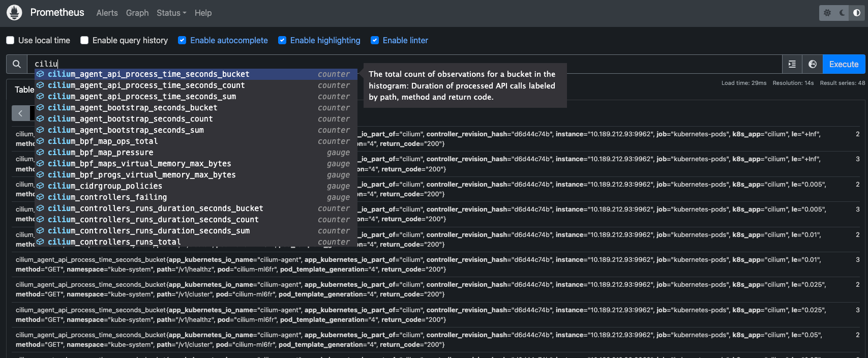
Task: Open the metrics explorer globe icon
Action: tap(813, 64)
